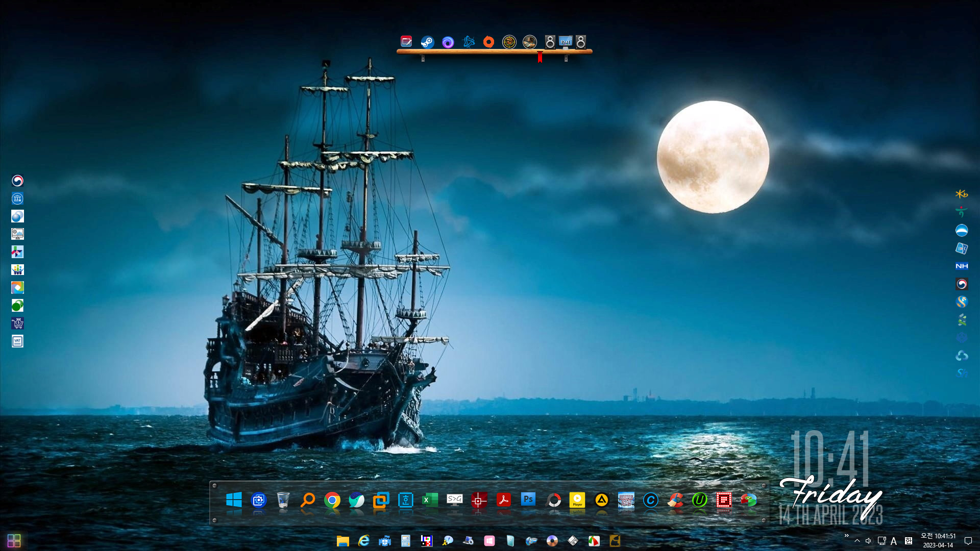This screenshot has width=980, height=551.
Task: Open Adobe Acrobat from the dock
Action: point(504,500)
